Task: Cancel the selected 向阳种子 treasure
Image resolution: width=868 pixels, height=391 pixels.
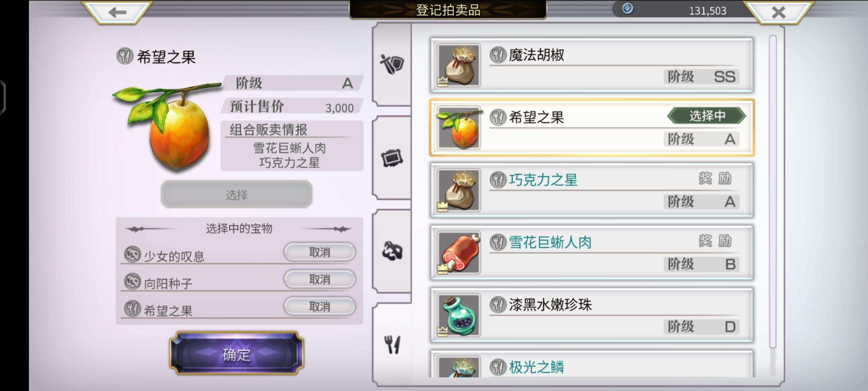Action: tap(320, 279)
